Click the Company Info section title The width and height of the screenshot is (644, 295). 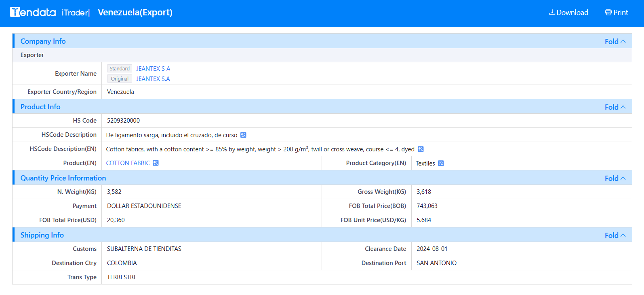tap(43, 41)
